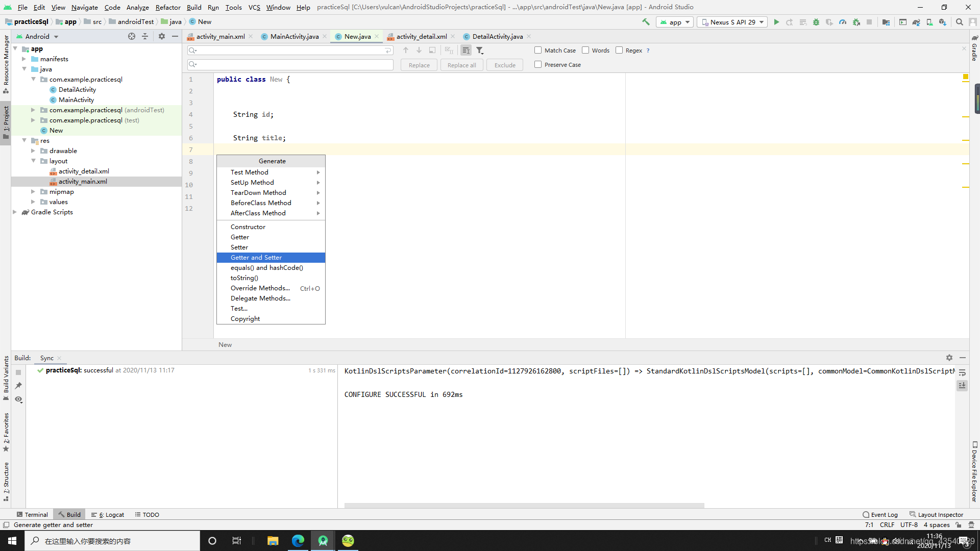Click the eye view icon in Build panel

[x=18, y=399]
